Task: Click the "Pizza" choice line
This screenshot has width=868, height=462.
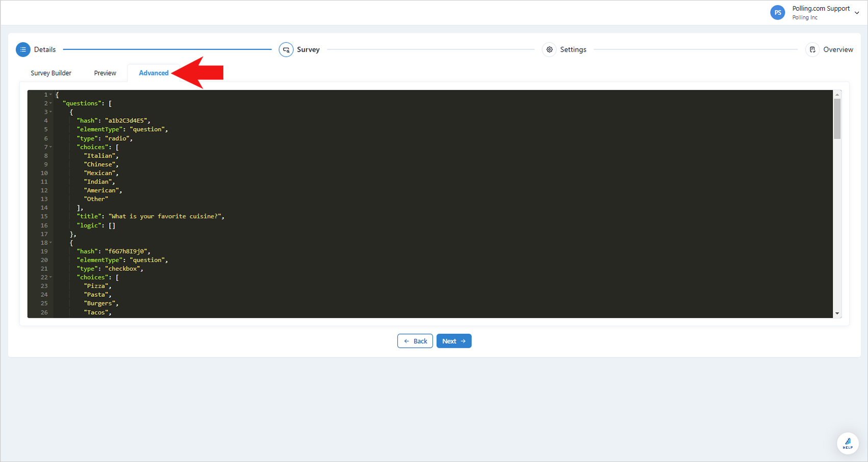Action: 96,286
